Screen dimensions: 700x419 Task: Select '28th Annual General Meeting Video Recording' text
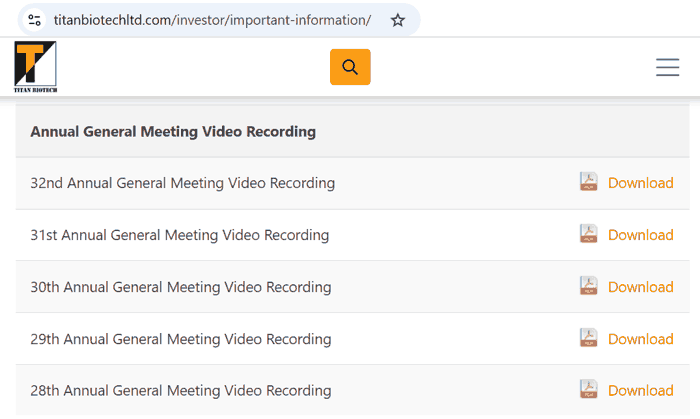click(x=181, y=391)
